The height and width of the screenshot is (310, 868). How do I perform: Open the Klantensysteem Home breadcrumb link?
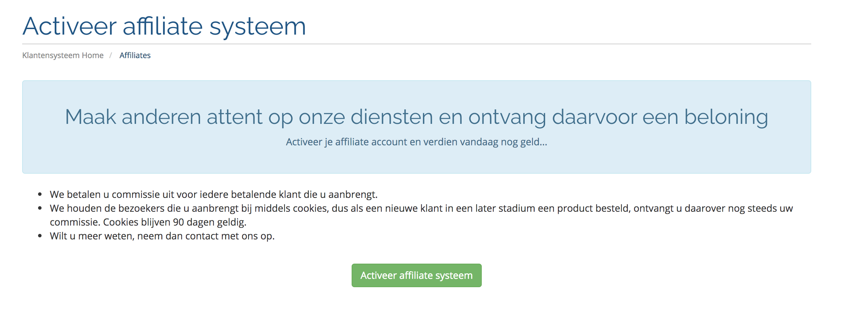pyautogui.click(x=63, y=55)
